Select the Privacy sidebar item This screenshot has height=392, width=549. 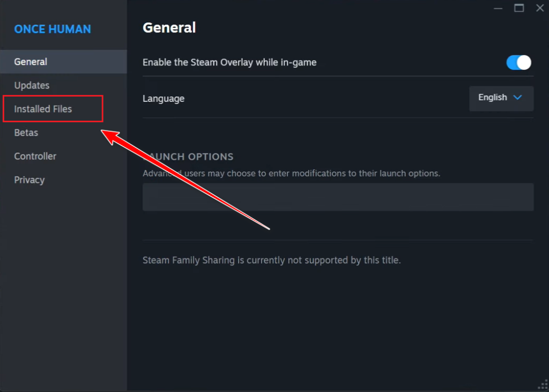tap(29, 180)
